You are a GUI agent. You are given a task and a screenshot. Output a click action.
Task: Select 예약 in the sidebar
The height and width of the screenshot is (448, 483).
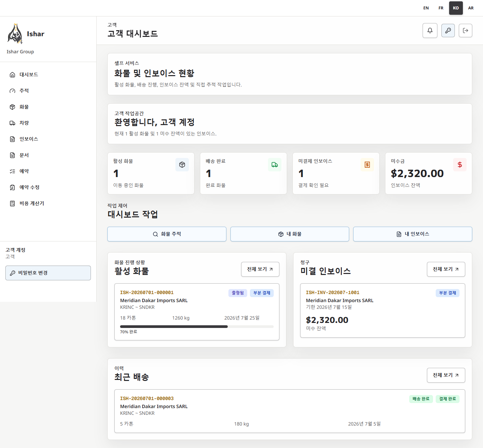(48, 171)
